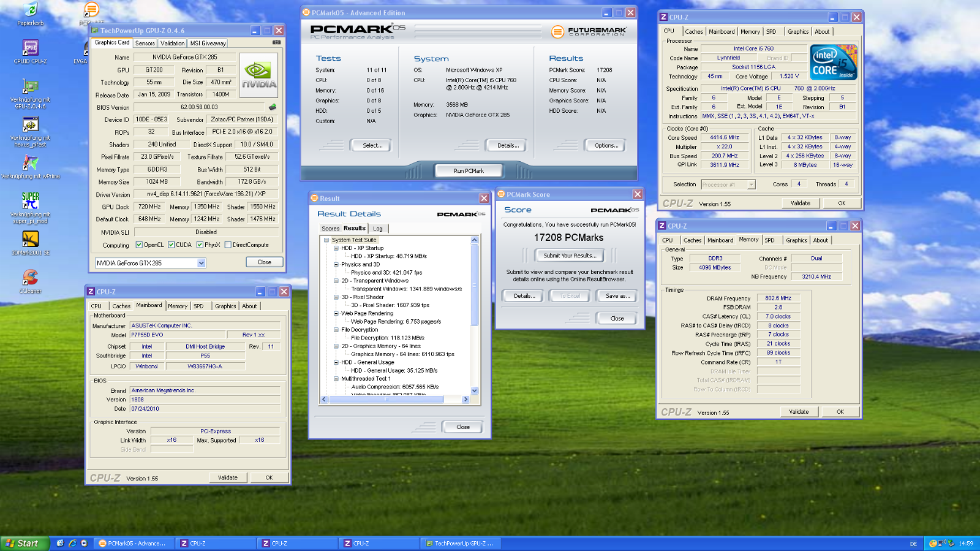Click the Submit Your Results button
This screenshot has height=551, width=980.
click(570, 256)
